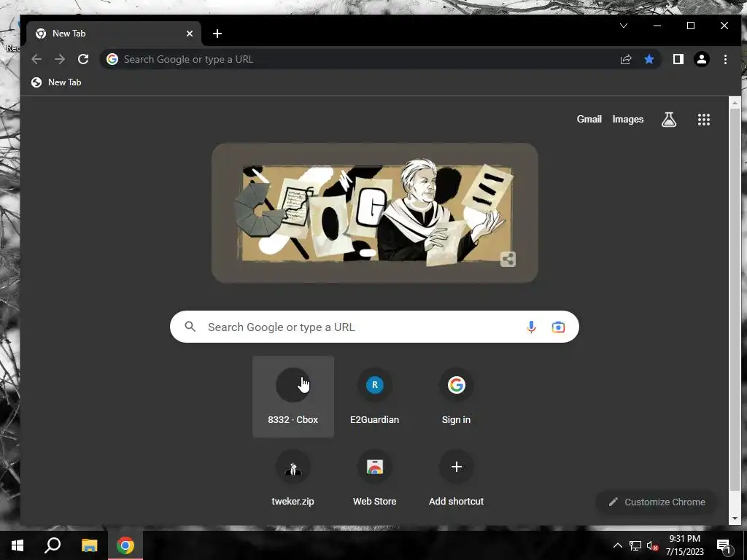
Task: Show hidden system tray icons
Action: [x=617, y=545]
